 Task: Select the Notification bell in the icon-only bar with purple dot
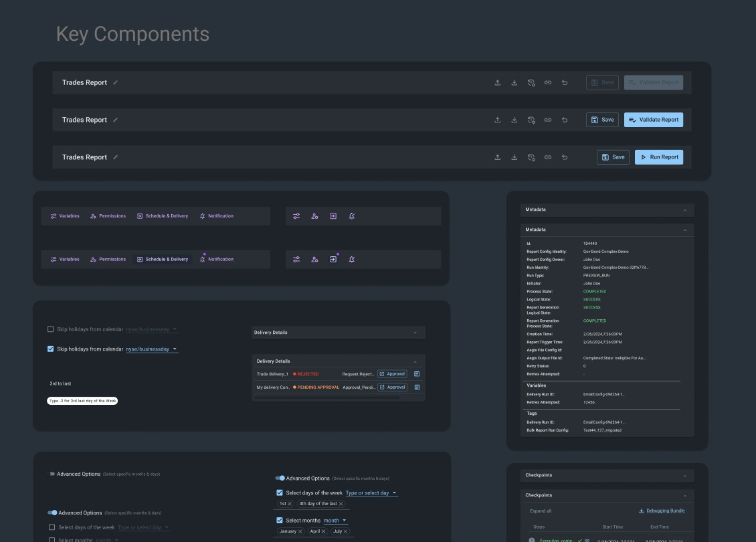352,260
